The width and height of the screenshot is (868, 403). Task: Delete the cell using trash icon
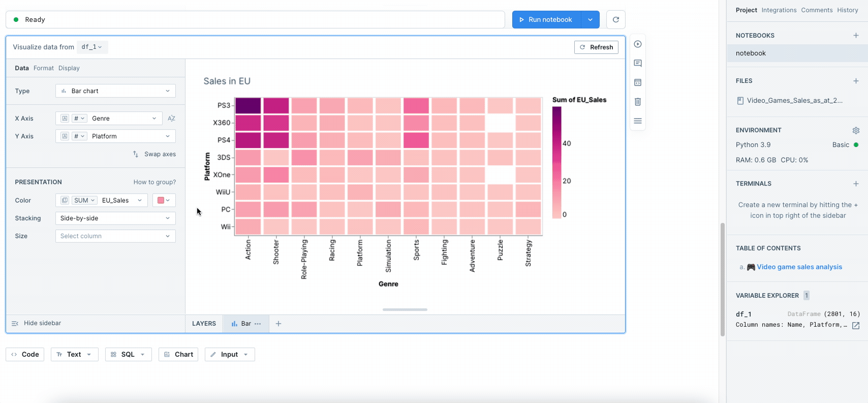pos(638,102)
